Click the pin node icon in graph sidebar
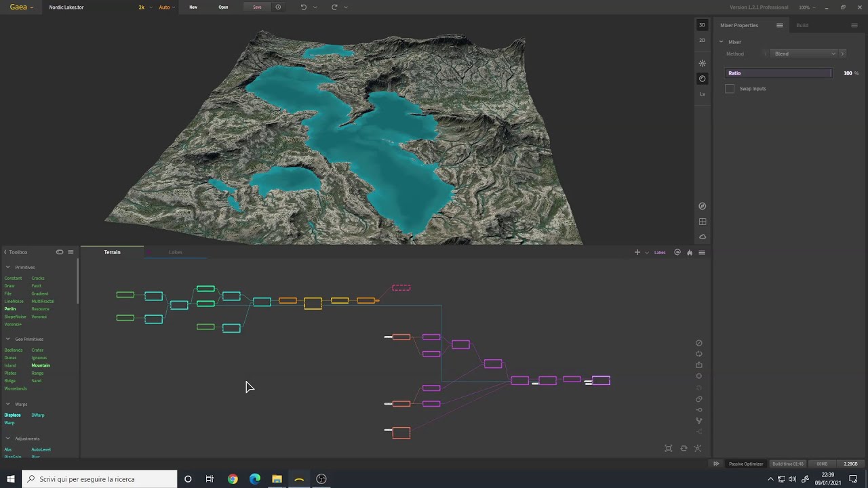868x488 pixels. pyautogui.click(x=699, y=409)
